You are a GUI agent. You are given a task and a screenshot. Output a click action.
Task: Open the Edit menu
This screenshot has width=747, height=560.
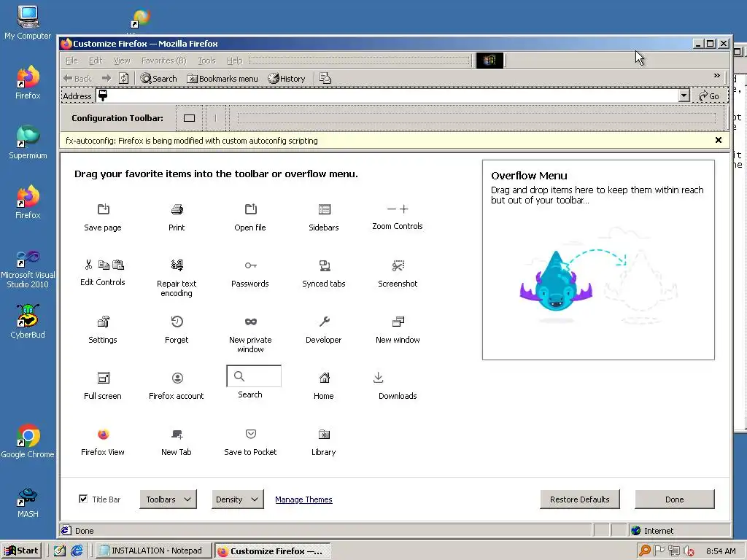click(96, 61)
